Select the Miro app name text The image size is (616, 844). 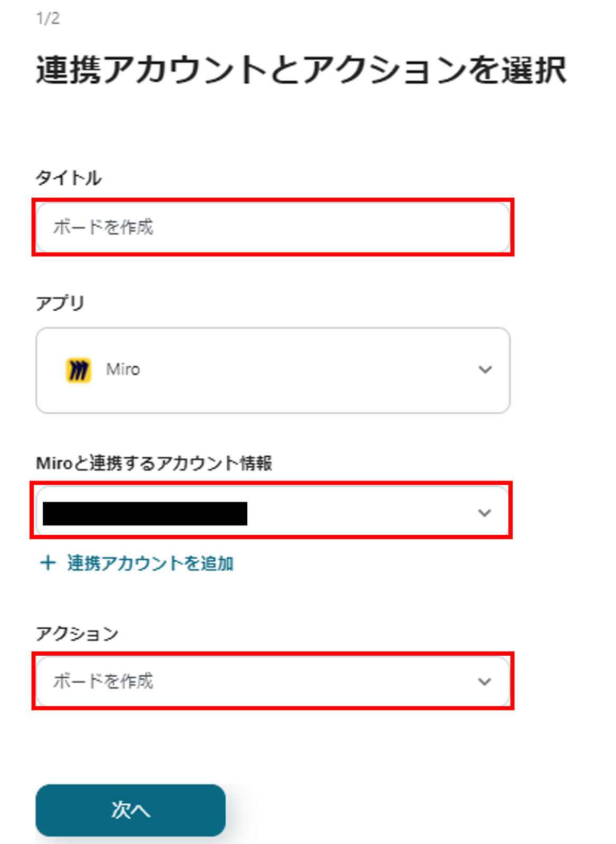[123, 369]
